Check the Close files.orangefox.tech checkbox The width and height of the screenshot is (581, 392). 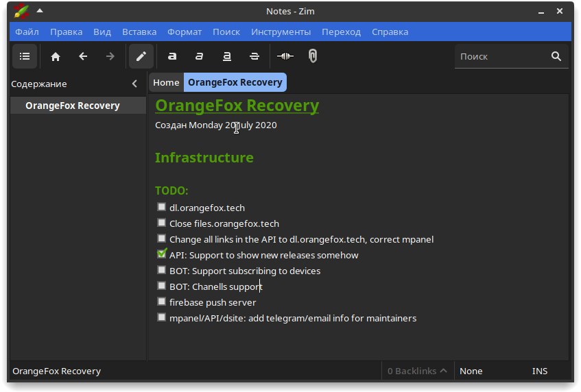click(161, 223)
